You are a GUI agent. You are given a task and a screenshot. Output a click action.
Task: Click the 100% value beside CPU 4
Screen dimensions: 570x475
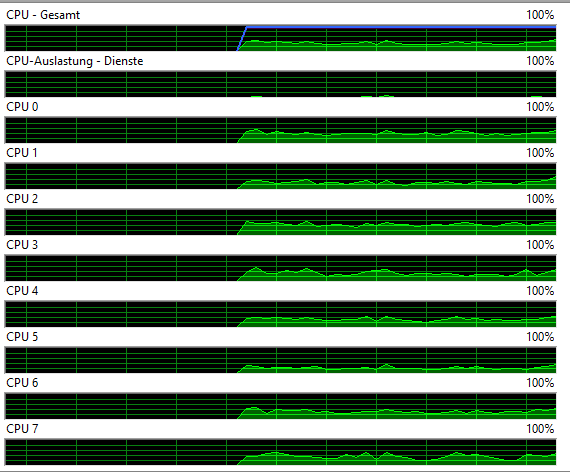540,291
